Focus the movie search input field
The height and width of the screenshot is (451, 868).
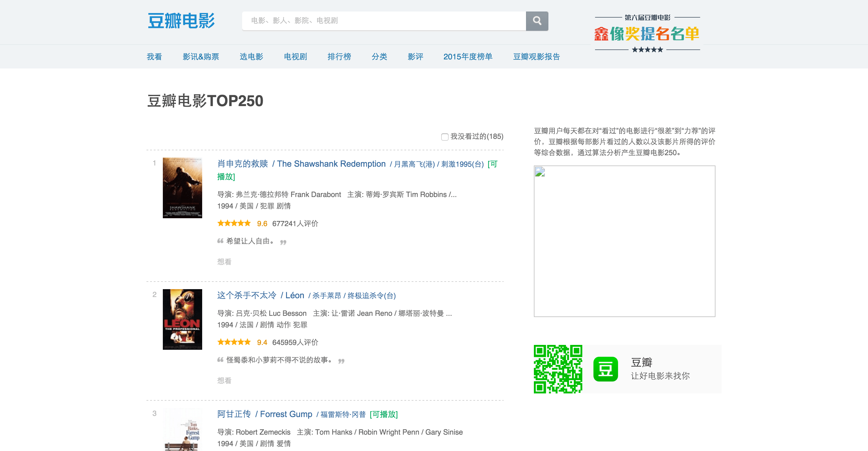tap(383, 21)
